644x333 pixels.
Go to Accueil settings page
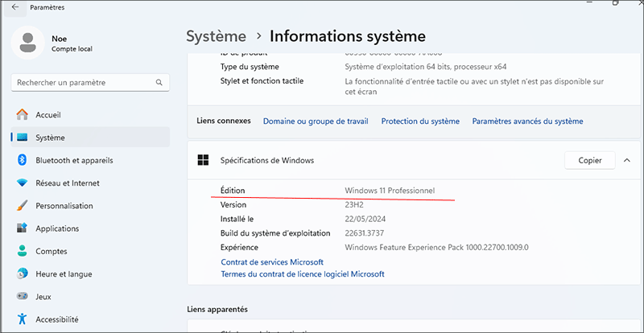[x=90, y=114]
